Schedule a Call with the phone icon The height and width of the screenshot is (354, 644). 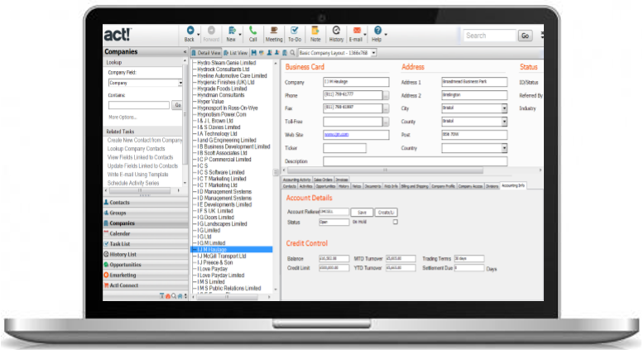point(252,31)
